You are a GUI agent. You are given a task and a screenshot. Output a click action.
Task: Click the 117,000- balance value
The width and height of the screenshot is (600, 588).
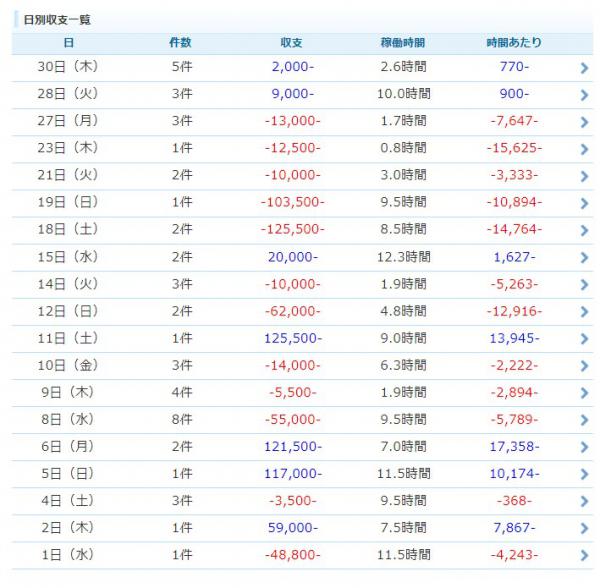pyautogui.click(x=293, y=474)
